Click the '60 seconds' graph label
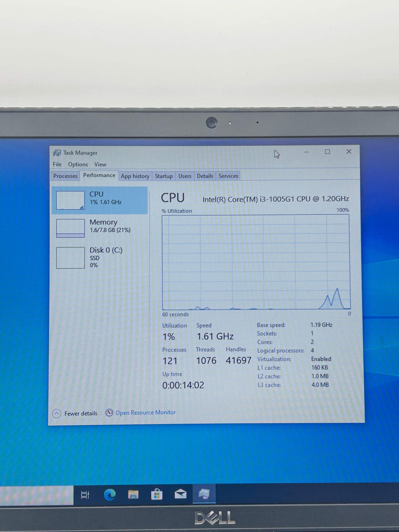 (x=176, y=314)
